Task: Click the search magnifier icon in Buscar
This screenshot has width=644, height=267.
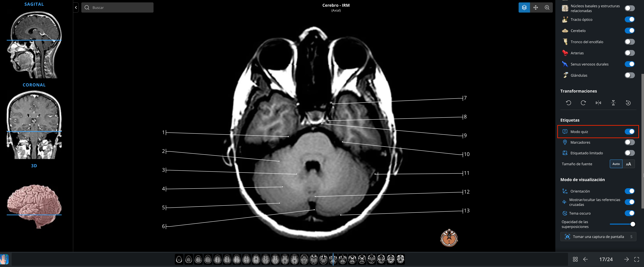Action: point(87,7)
